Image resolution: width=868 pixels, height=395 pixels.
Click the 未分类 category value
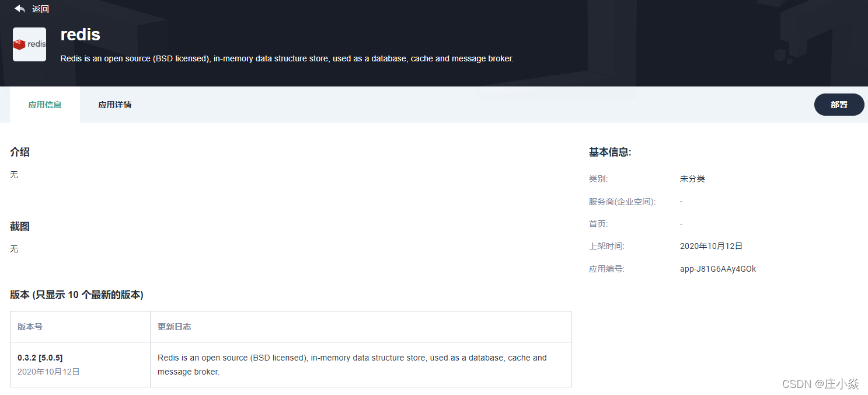coord(692,179)
